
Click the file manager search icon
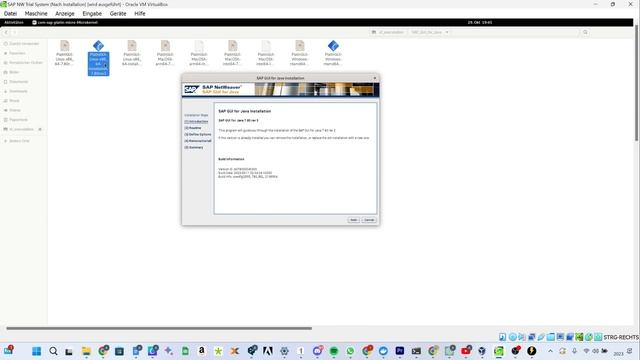(585, 32)
